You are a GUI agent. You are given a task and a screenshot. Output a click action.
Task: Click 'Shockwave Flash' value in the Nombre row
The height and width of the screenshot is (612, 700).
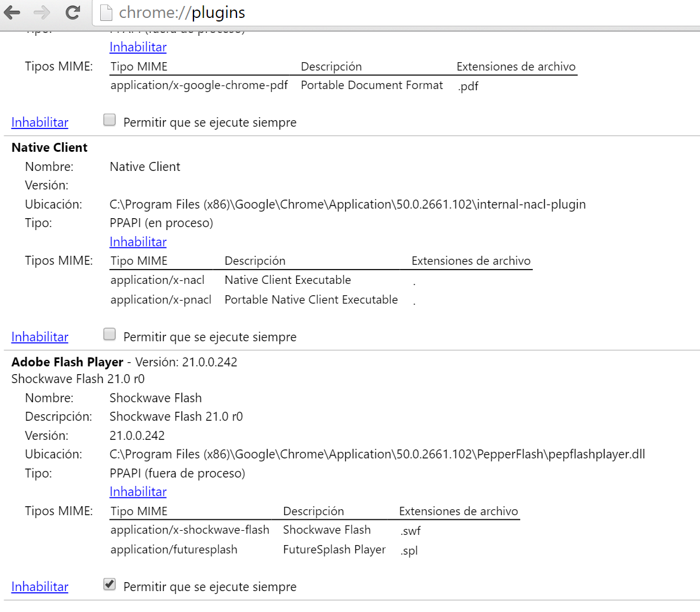click(x=156, y=398)
